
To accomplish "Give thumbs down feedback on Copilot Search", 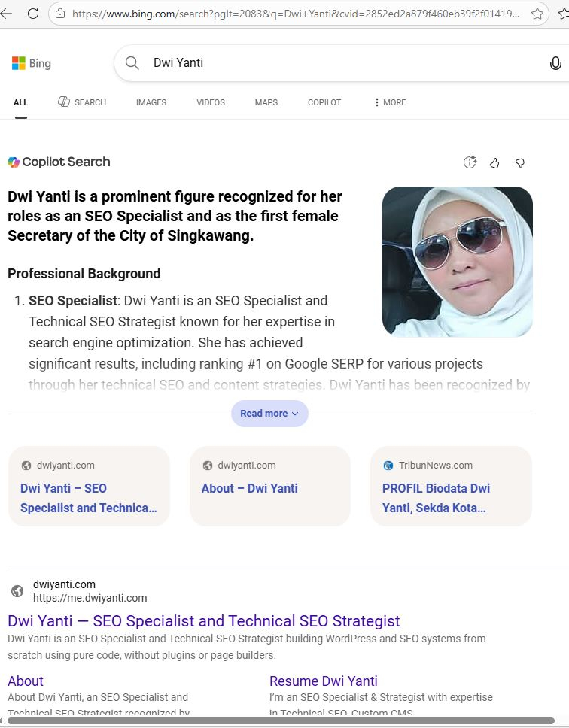I will [519, 162].
